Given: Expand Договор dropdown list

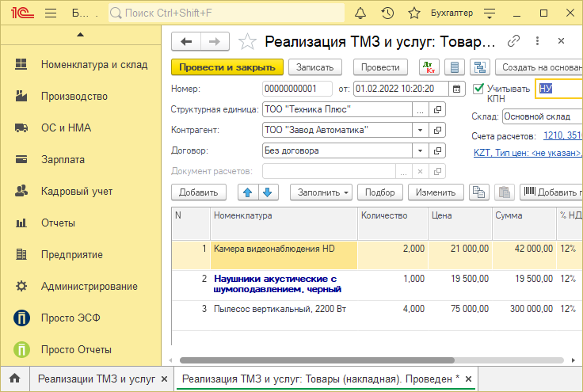Looking at the screenshot, I should pos(420,150).
